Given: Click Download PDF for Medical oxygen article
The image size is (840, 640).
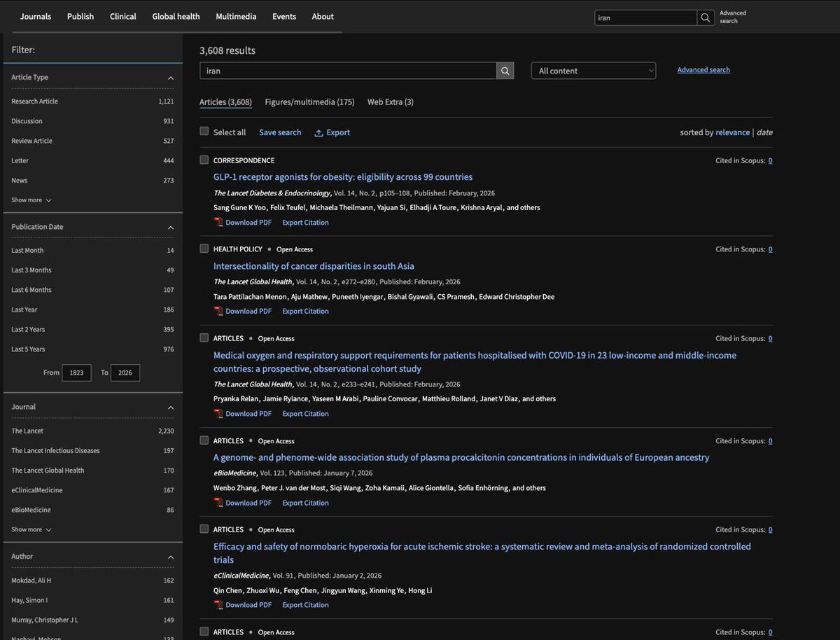Looking at the screenshot, I should [248, 414].
